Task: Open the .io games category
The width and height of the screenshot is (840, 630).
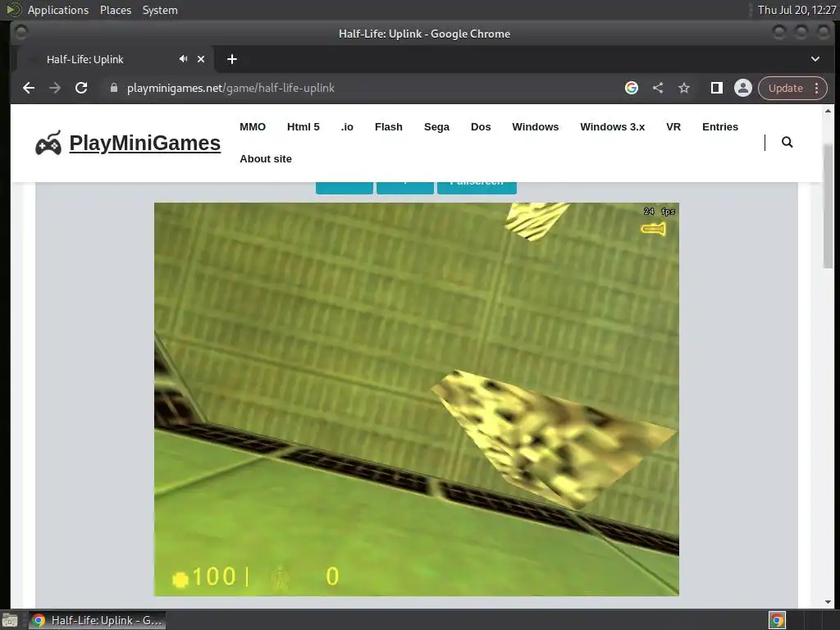Action: pos(347,127)
